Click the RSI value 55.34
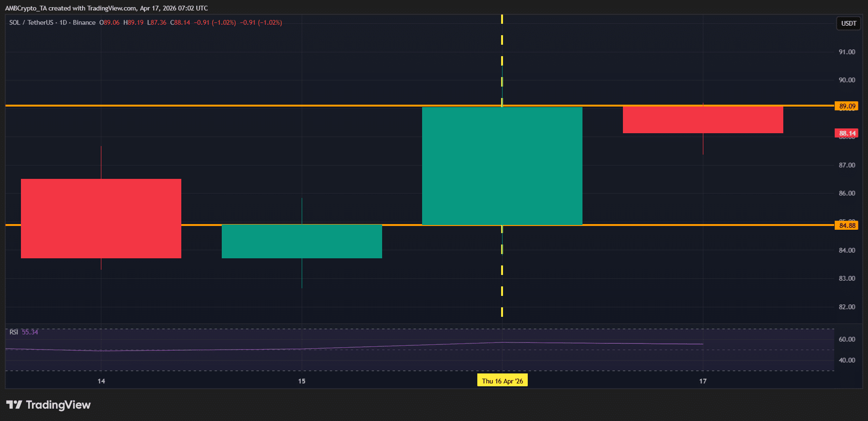This screenshot has width=868, height=421. point(30,332)
